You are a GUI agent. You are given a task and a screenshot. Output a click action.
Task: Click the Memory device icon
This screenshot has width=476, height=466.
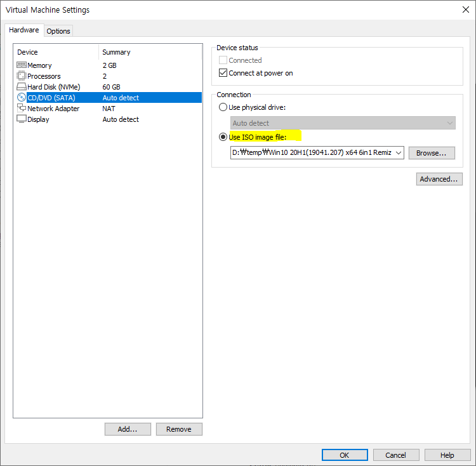tap(21, 65)
